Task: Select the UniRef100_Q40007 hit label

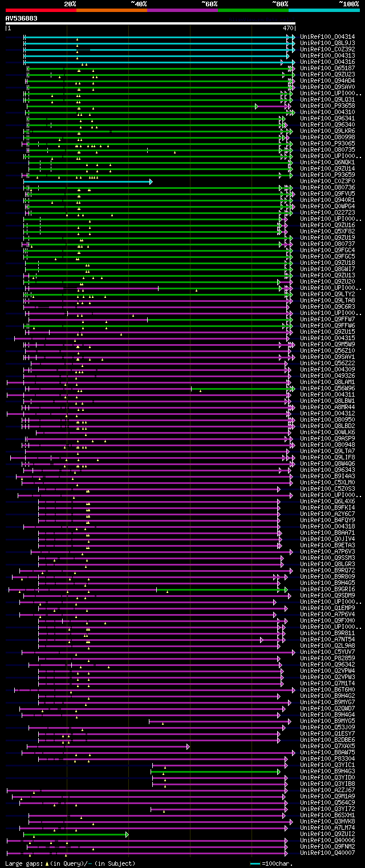Action: 328,853
